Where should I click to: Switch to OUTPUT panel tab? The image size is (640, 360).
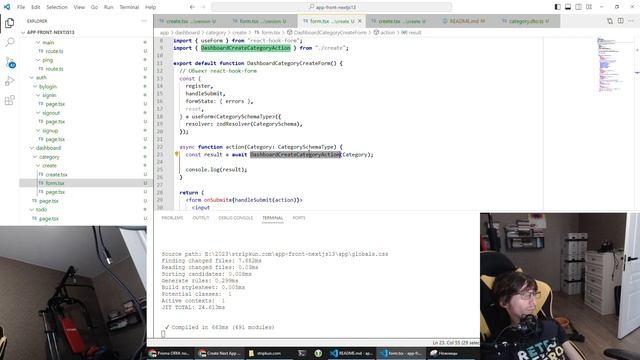click(x=200, y=218)
